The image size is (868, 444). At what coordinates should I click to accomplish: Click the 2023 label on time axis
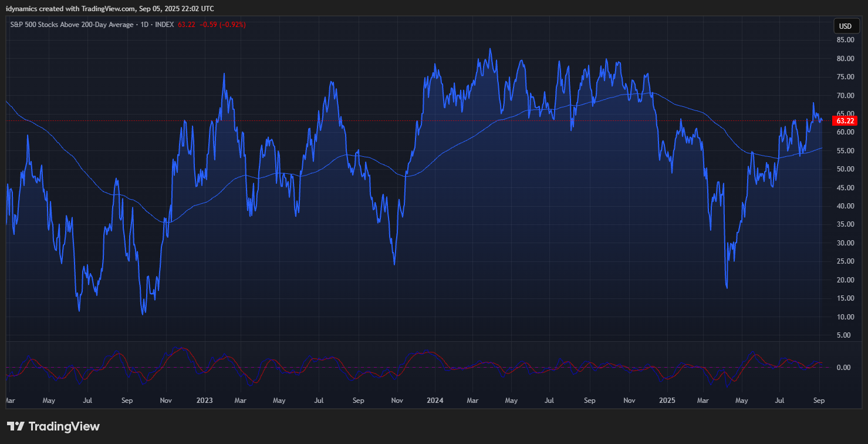coord(204,401)
